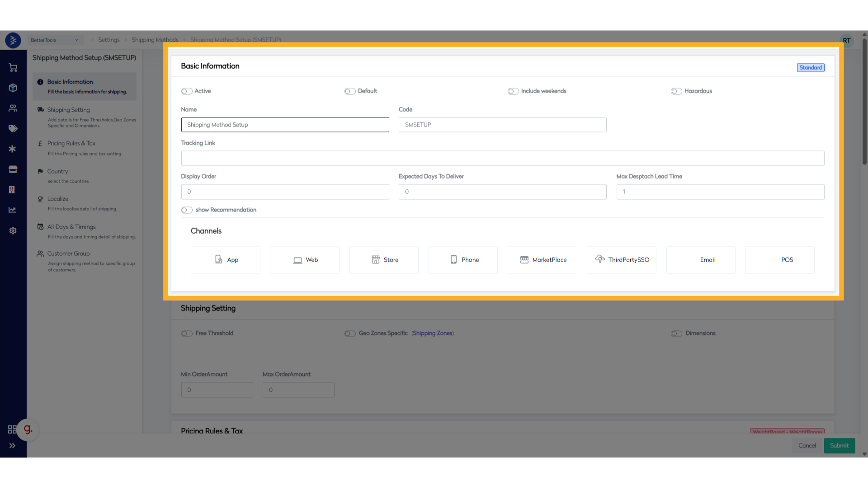Click the tags promotions sidebar icon
Image resolution: width=868 pixels, height=488 pixels.
13,129
